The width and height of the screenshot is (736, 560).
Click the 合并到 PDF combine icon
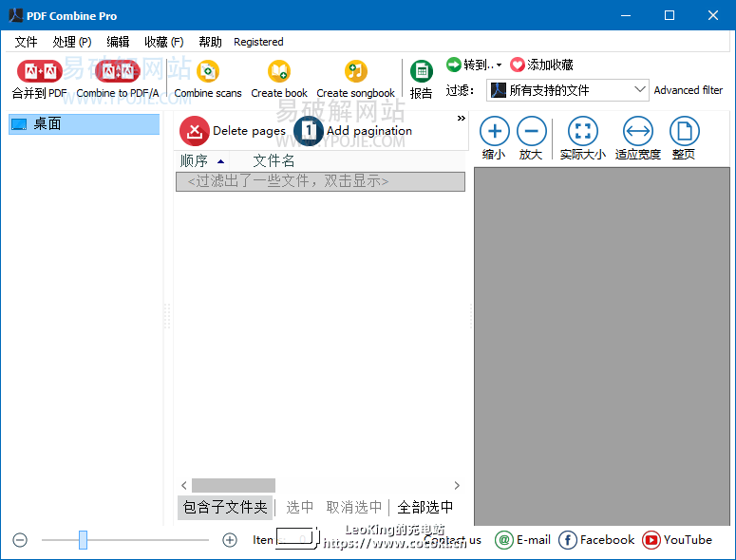[x=40, y=71]
